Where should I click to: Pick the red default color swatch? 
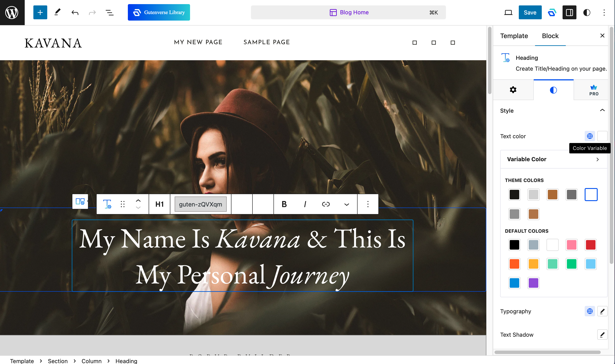tap(591, 245)
